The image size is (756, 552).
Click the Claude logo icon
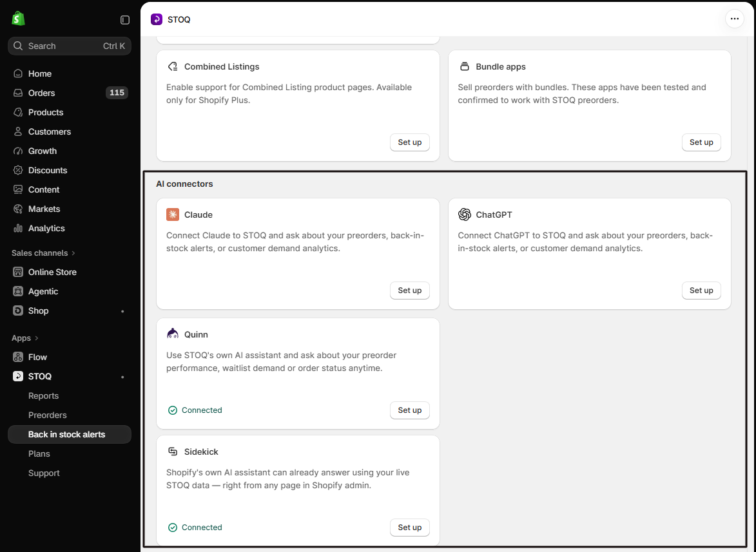pyautogui.click(x=173, y=214)
